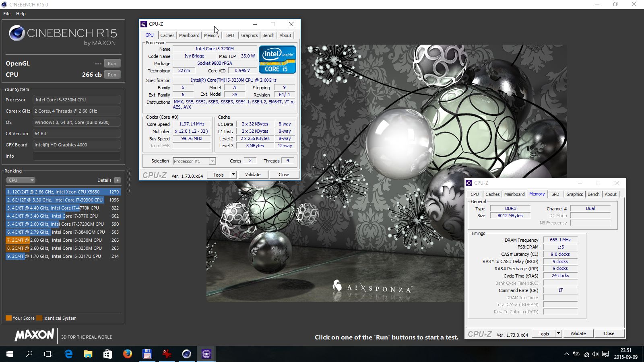Select ranking row Core i7-3770 CPU
The image size is (644, 362).
(63, 216)
